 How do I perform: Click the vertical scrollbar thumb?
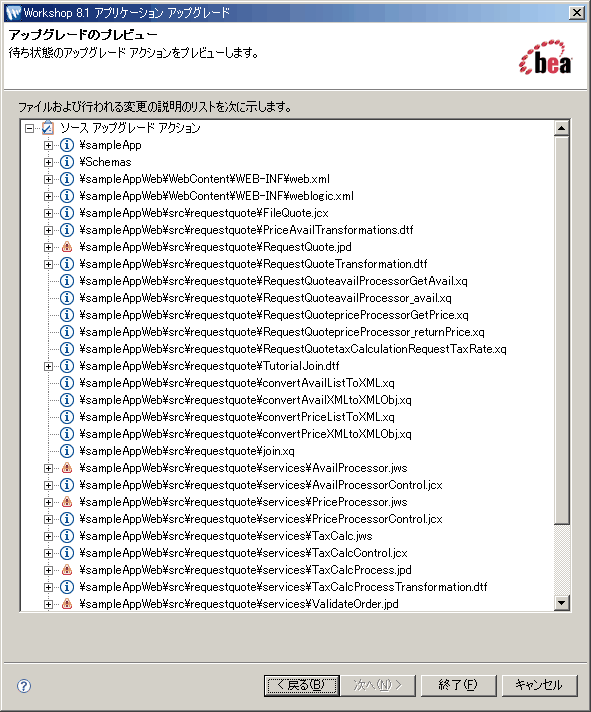click(561, 330)
